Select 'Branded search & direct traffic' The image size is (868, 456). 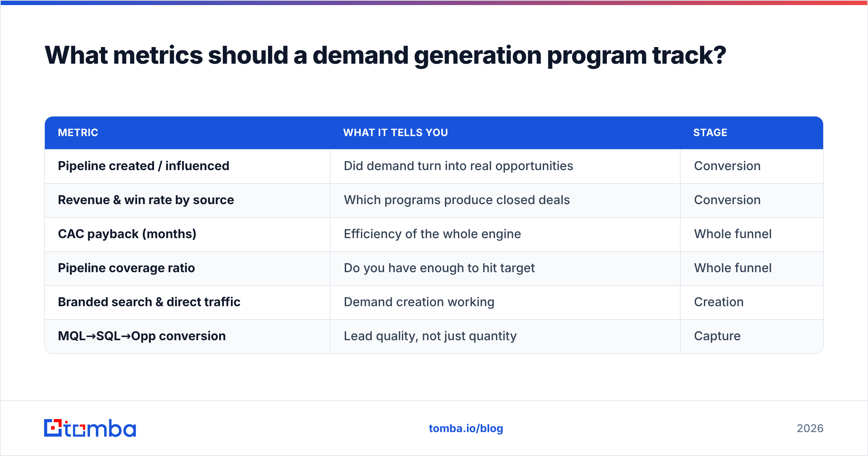(149, 302)
